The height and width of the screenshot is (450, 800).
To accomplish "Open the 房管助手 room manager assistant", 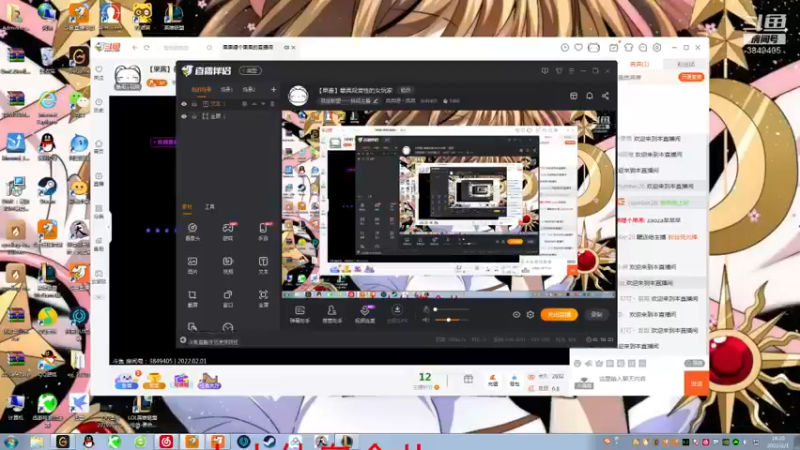I will coord(332,314).
